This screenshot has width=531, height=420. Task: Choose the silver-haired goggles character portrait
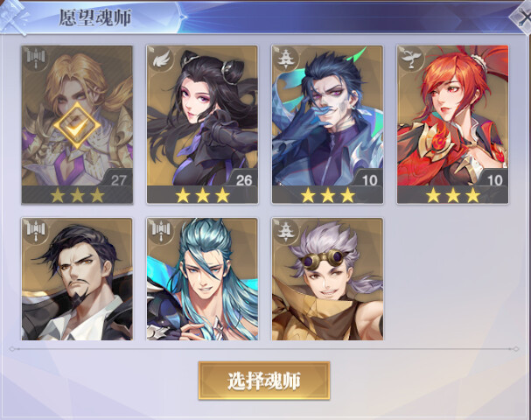327,279
